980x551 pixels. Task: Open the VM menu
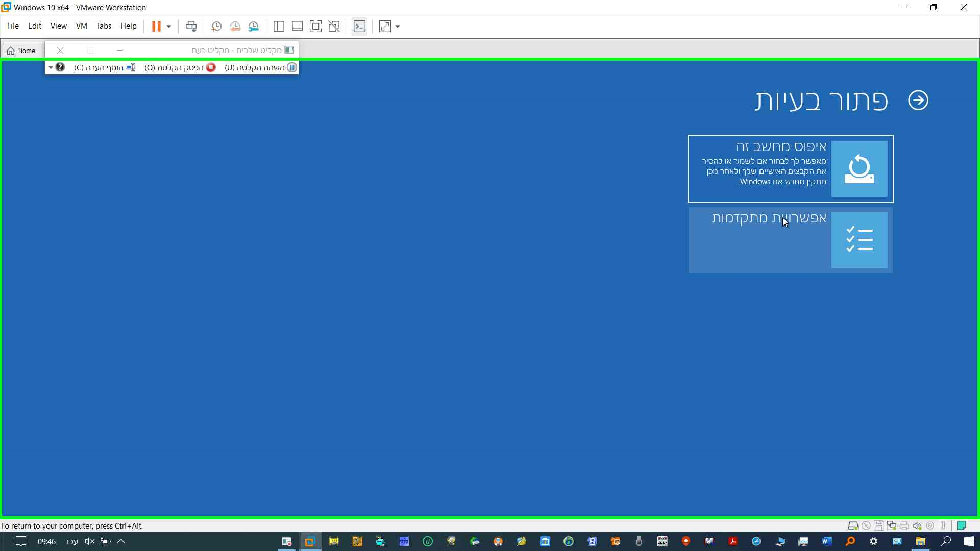81,26
